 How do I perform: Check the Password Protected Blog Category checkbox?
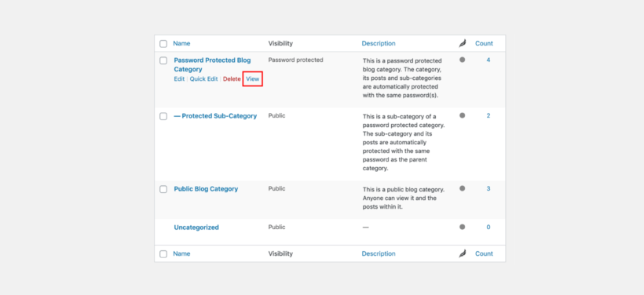click(x=163, y=60)
